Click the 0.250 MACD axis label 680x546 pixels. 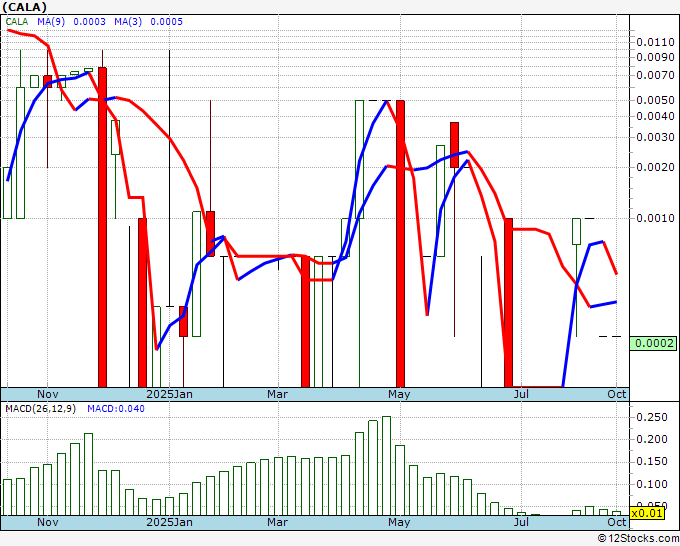click(652, 417)
